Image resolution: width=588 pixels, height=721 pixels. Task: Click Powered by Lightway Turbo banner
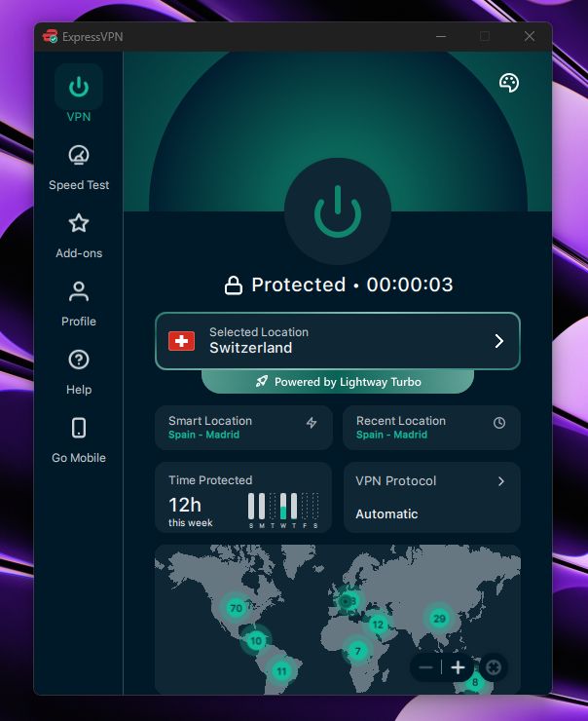tap(338, 382)
